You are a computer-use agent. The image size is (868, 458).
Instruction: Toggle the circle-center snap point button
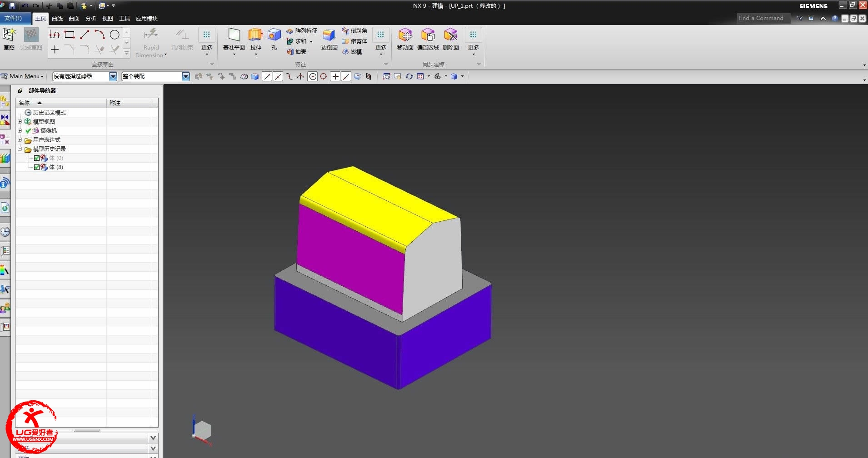(313, 76)
